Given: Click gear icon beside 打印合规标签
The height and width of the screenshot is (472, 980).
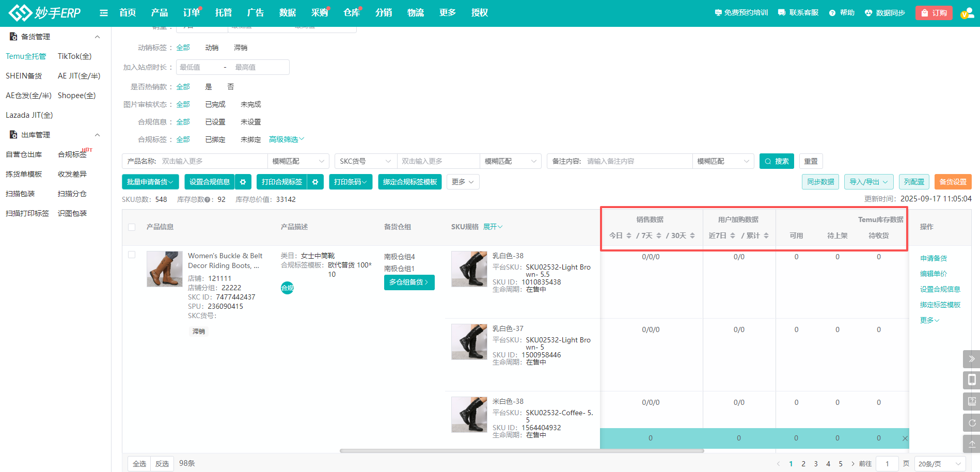Looking at the screenshot, I should click(315, 182).
